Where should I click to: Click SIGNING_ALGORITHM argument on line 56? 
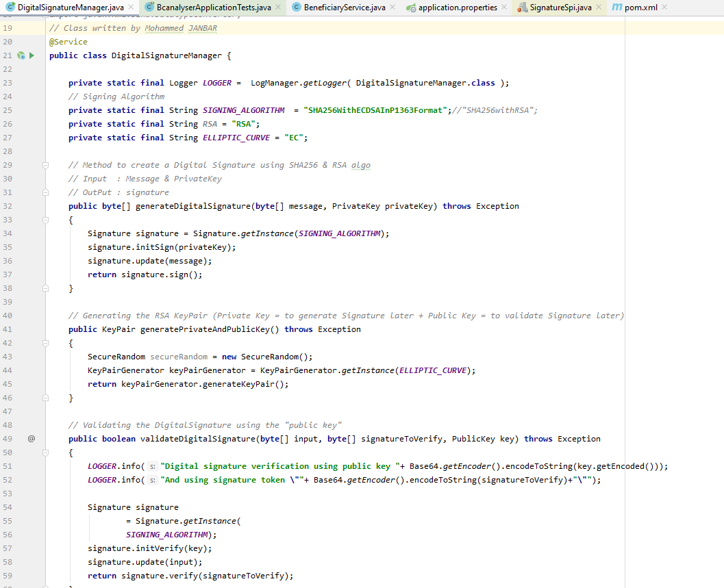(x=166, y=535)
